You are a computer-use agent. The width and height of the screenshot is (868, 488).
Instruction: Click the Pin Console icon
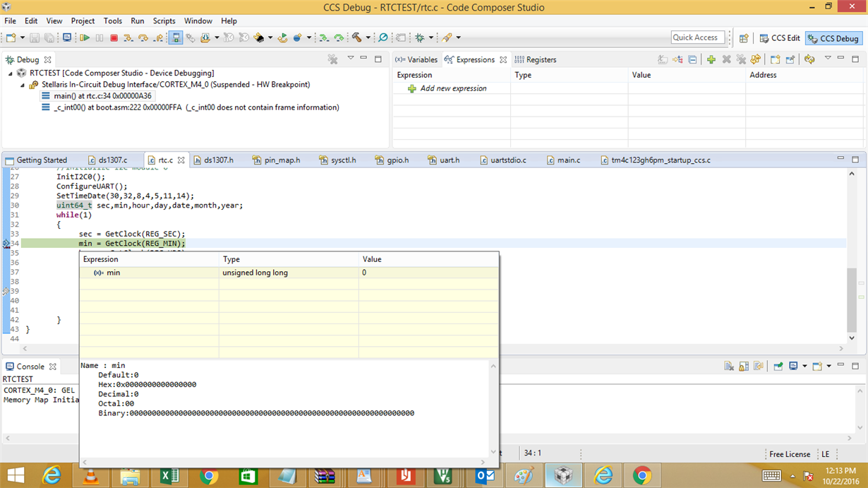pyautogui.click(x=778, y=367)
